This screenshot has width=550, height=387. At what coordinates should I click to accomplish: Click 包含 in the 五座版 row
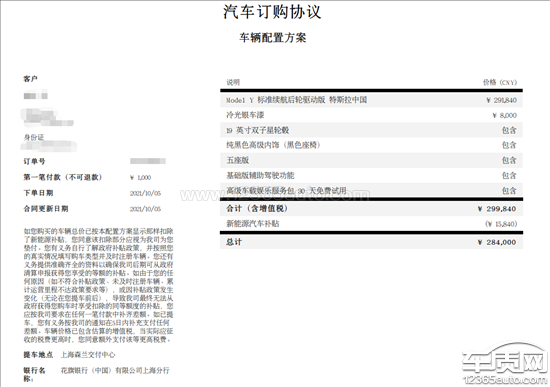pos(509,160)
